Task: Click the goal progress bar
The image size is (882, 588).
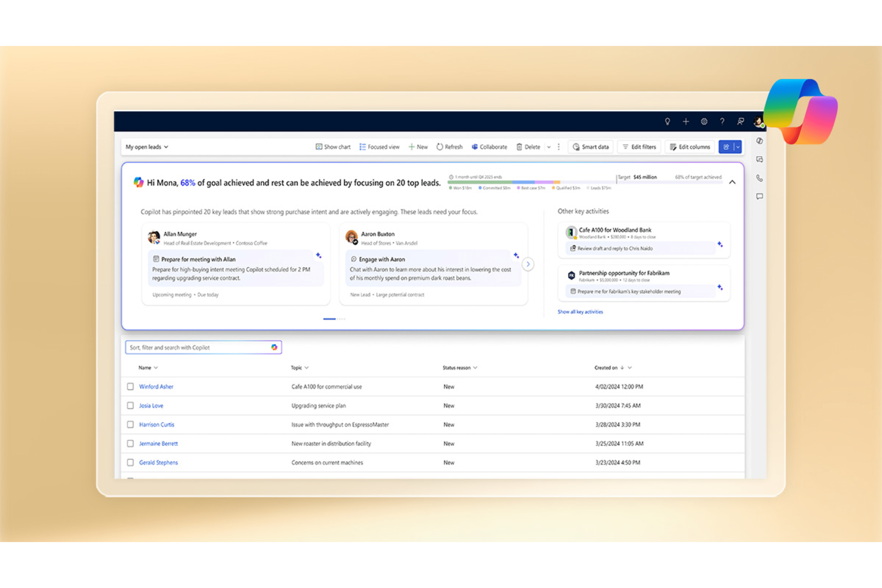Action: pos(585,182)
